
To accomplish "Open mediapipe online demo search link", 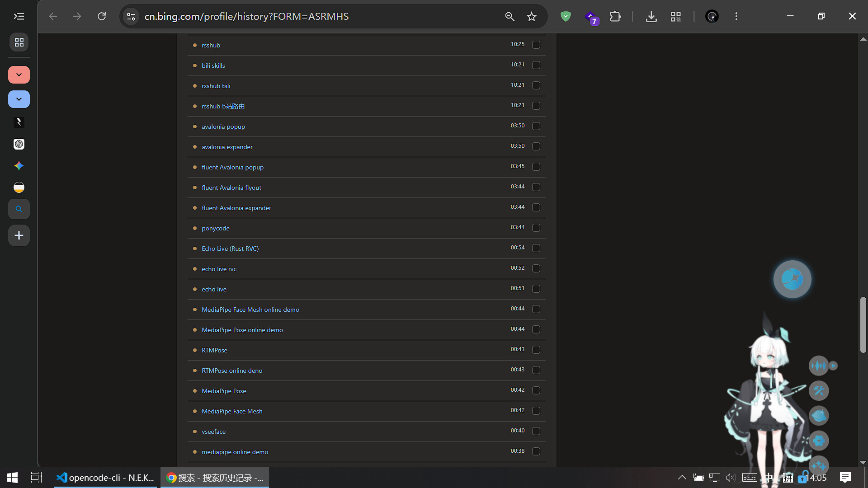I will coord(235,452).
